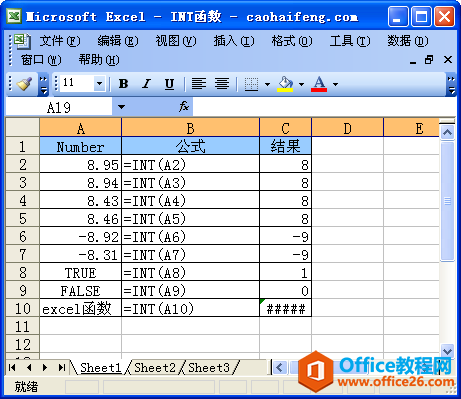This screenshot has height=399, width=461.
Task: Click the Insert Function fx icon
Action: (x=184, y=107)
